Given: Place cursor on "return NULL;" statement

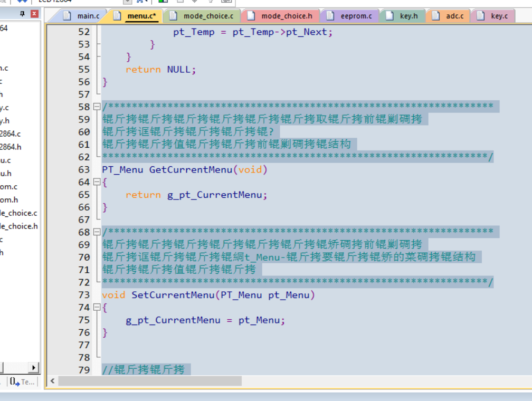Looking at the screenshot, I should point(161,70).
